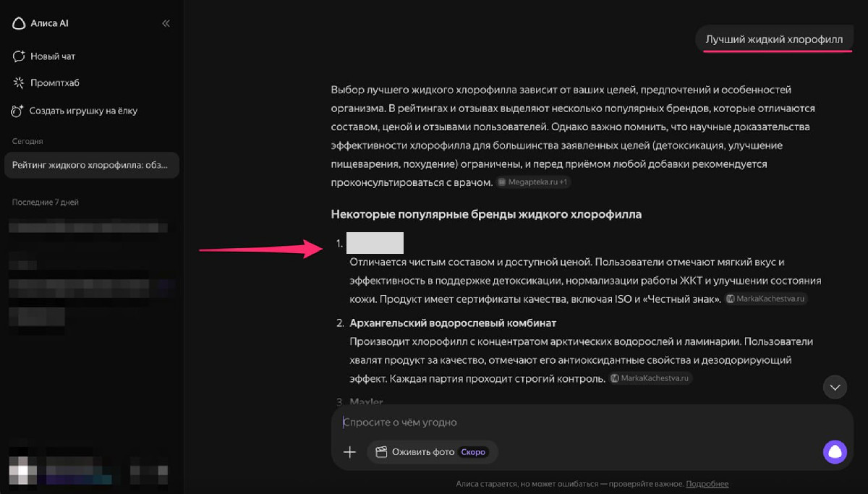
Task: Click the Скоро badge
Action: [x=474, y=452]
